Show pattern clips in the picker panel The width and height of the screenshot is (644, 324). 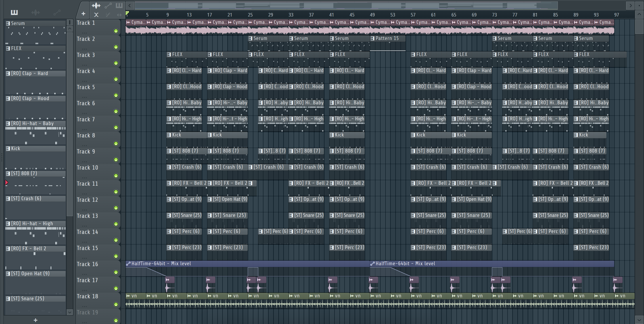14,12
